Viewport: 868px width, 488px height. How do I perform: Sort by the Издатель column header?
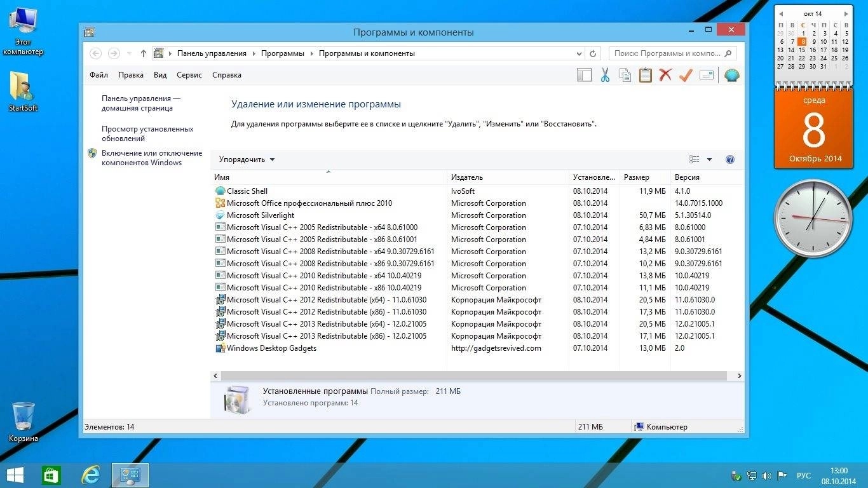click(x=508, y=177)
